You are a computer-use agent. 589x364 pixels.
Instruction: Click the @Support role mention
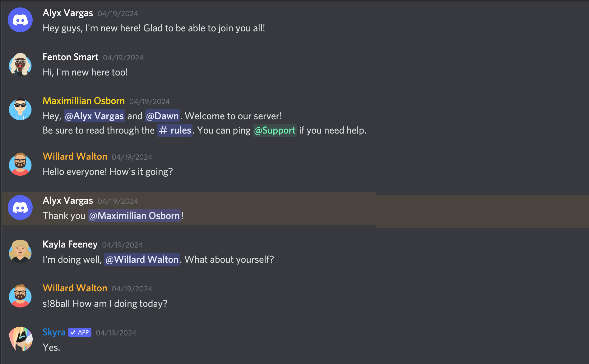275,130
